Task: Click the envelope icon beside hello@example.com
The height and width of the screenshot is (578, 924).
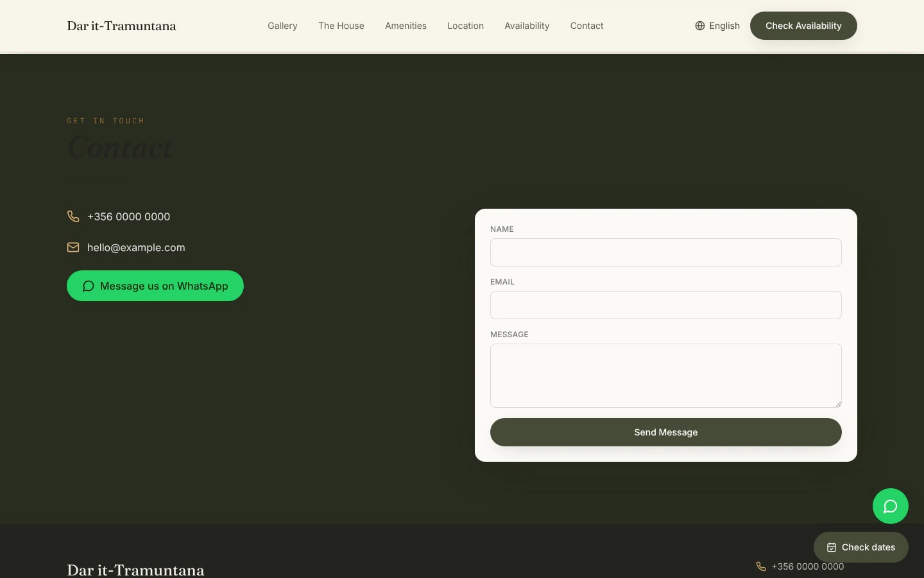Action: [x=73, y=247]
